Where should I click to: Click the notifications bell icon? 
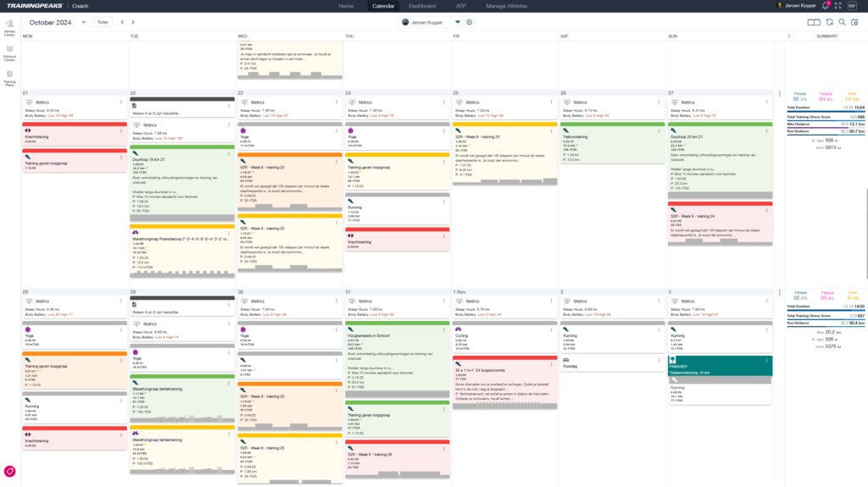[x=825, y=6]
